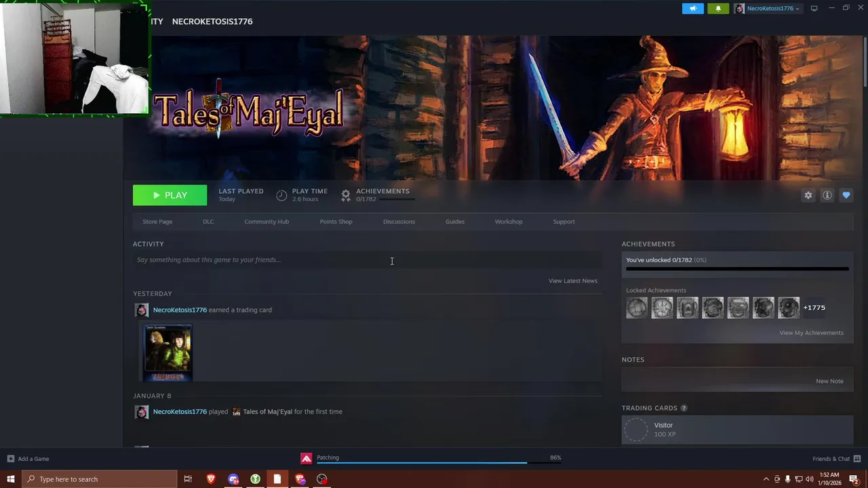
Task: Open the seventh locked achievement icon
Action: (789, 308)
